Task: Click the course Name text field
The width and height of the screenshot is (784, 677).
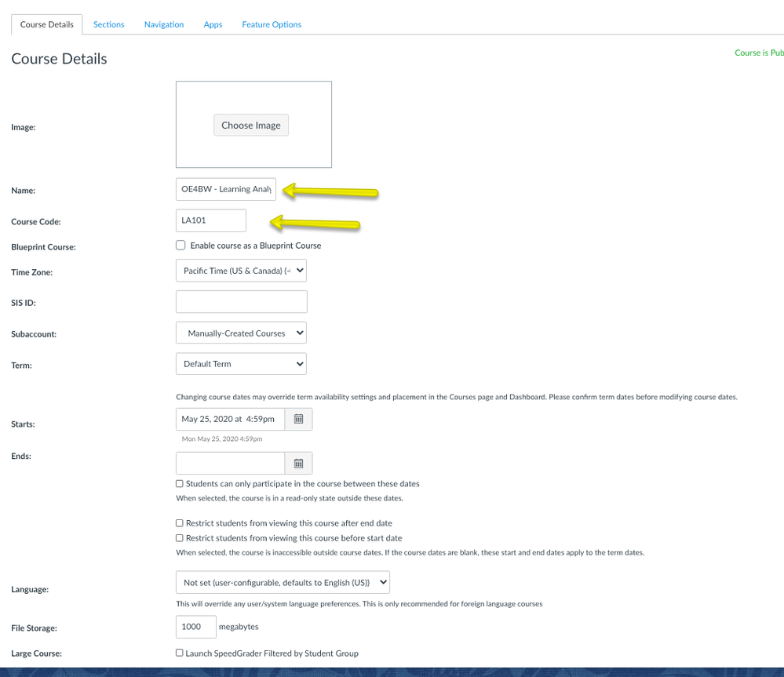Action: point(226,189)
